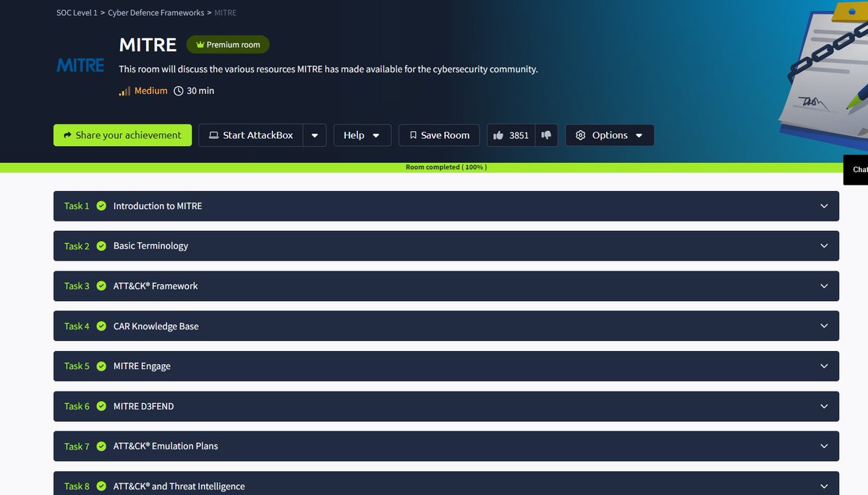Image resolution: width=868 pixels, height=495 pixels.
Task: Click the Medium difficulty bars icon
Action: point(125,91)
